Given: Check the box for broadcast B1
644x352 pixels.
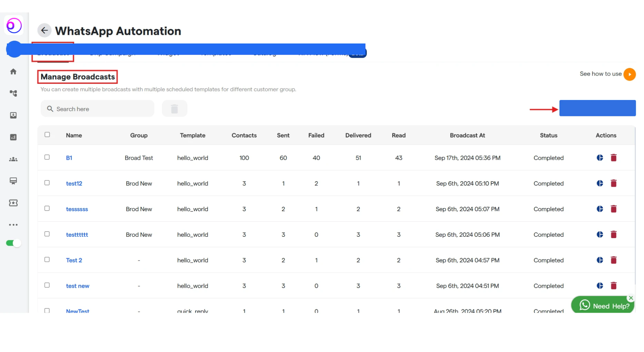Looking at the screenshot, I should (47, 157).
